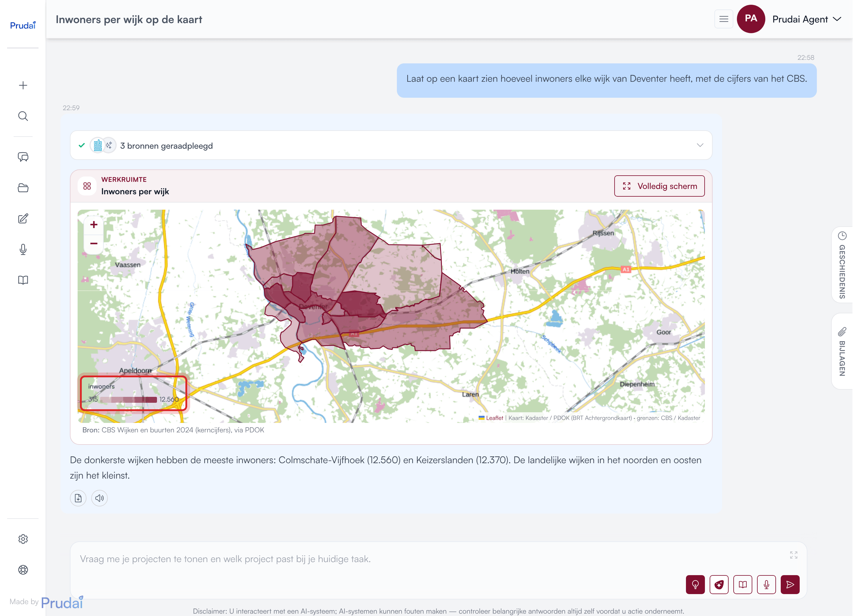Click the sidebar microphone icon
Image resolution: width=853 pixels, height=616 pixels.
23,249
